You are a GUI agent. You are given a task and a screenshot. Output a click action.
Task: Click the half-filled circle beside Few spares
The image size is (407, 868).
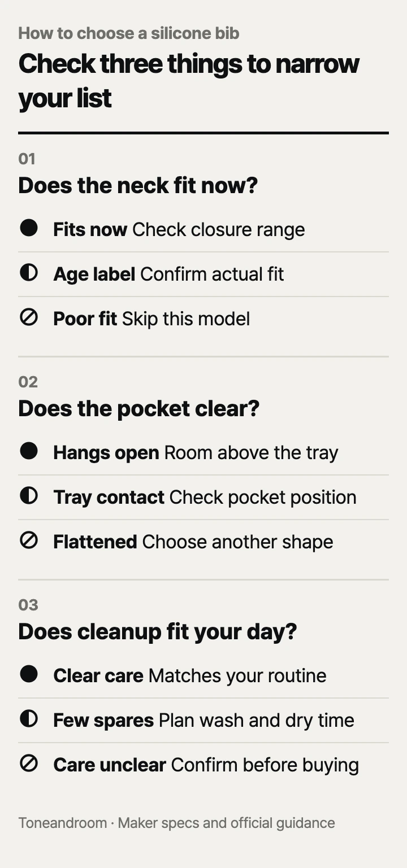(x=29, y=718)
